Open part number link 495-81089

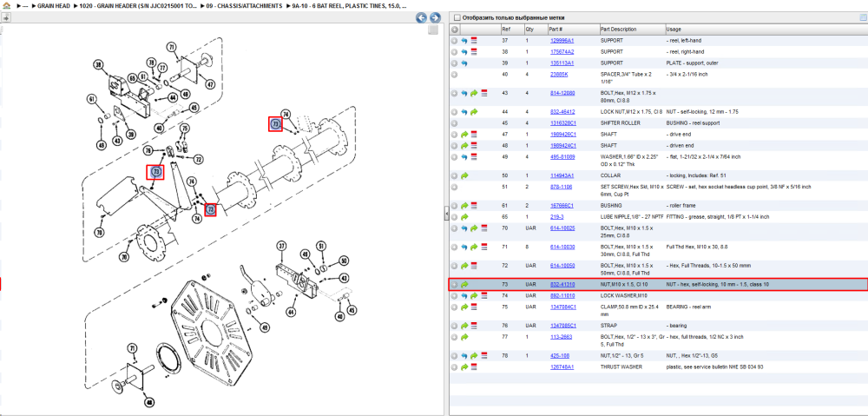point(562,157)
